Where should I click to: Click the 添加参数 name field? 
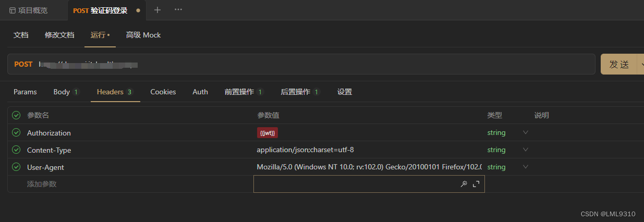pos(42,184)
